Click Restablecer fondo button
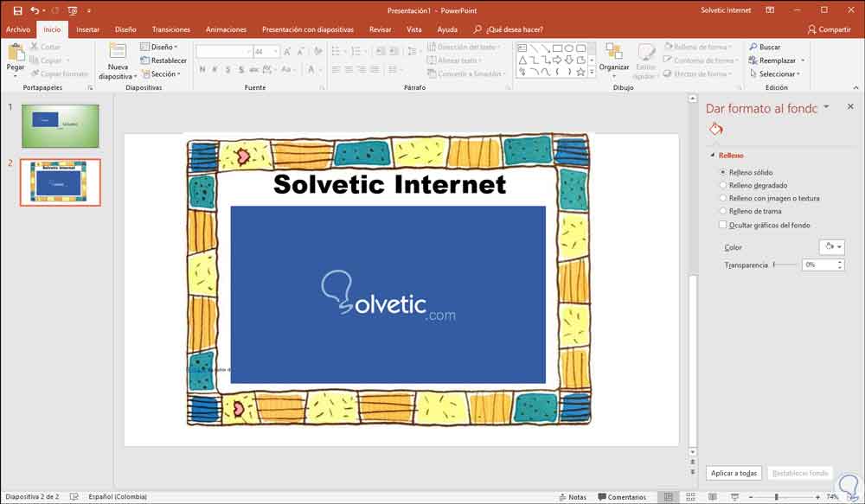 pyautogui.click(x=800, y=473)
